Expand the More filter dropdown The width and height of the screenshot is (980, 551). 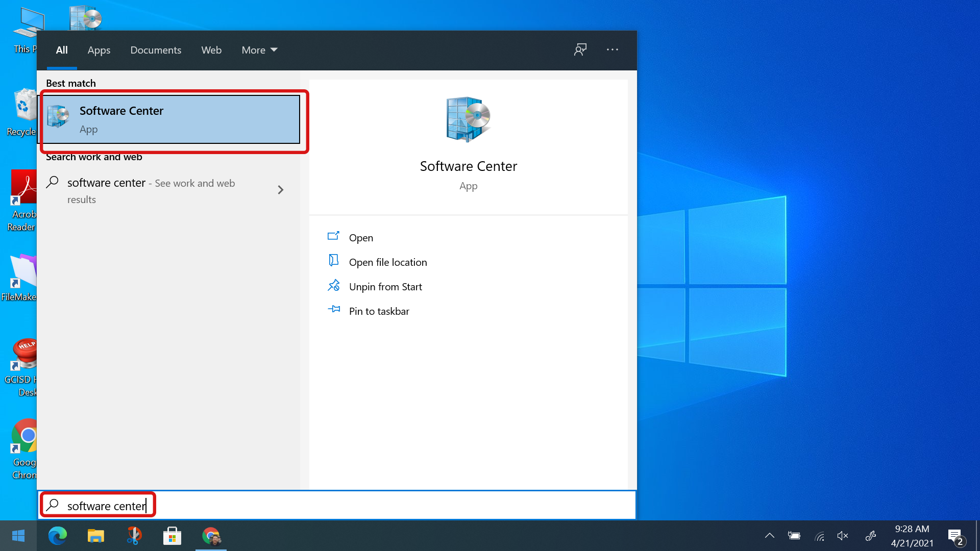click(x=259, y=50)
